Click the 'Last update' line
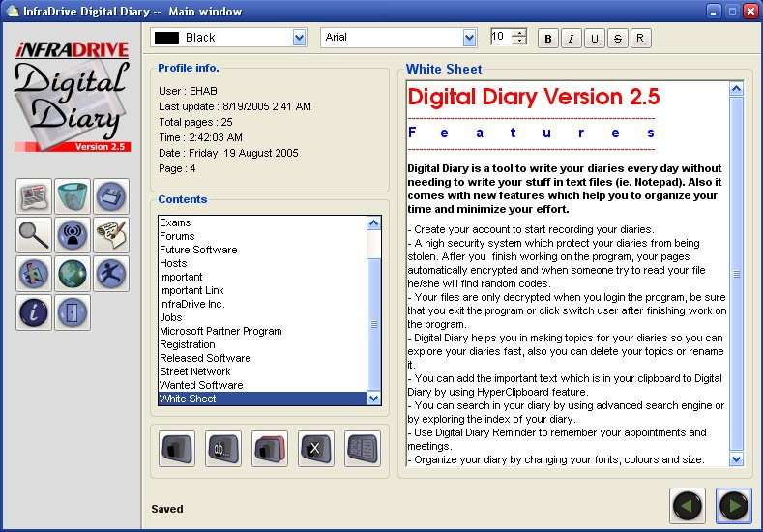This screenshot has width=763, height=532. [235, 106]
